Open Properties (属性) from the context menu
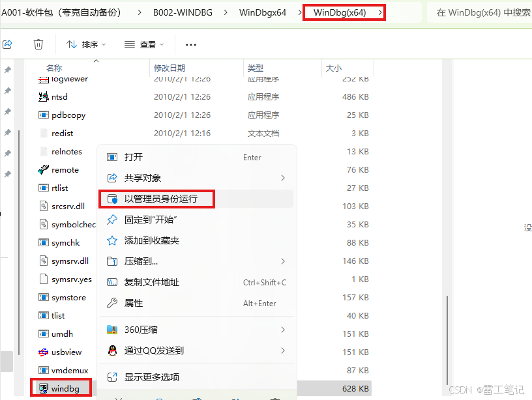This screenshot has width=532, height=400. coord(196,303)
